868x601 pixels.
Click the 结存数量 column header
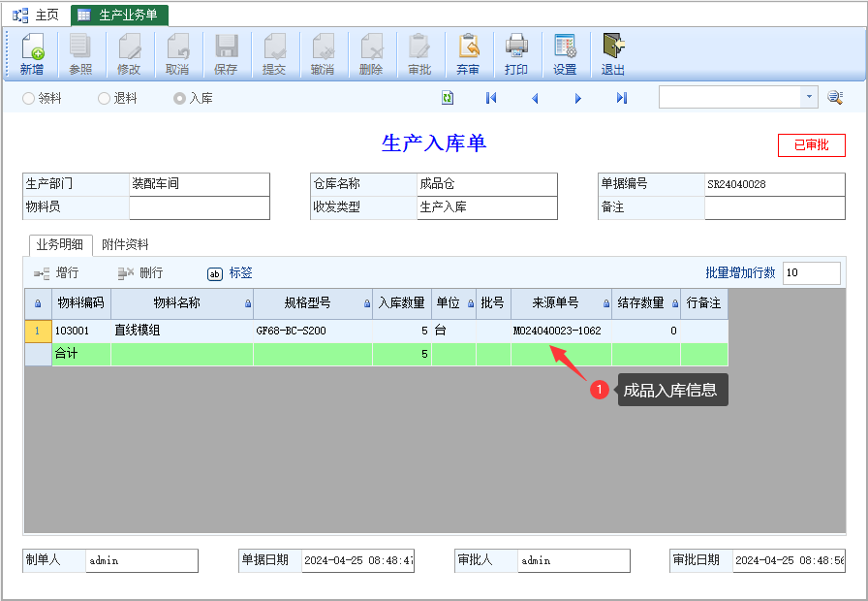click(646, 303)
